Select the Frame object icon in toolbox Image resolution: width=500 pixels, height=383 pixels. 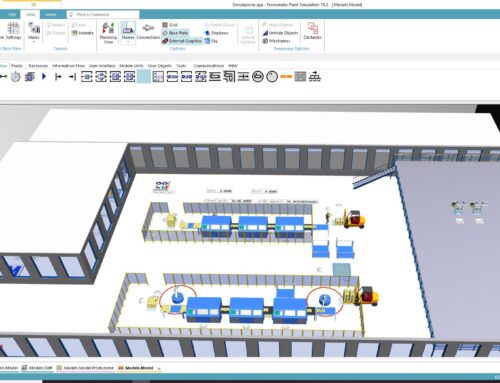[x=30, y=77]
